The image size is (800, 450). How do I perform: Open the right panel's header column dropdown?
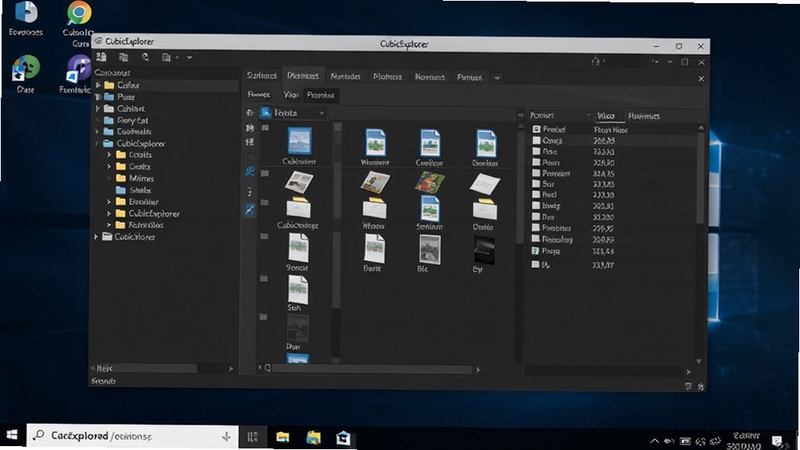pos(588,115)
